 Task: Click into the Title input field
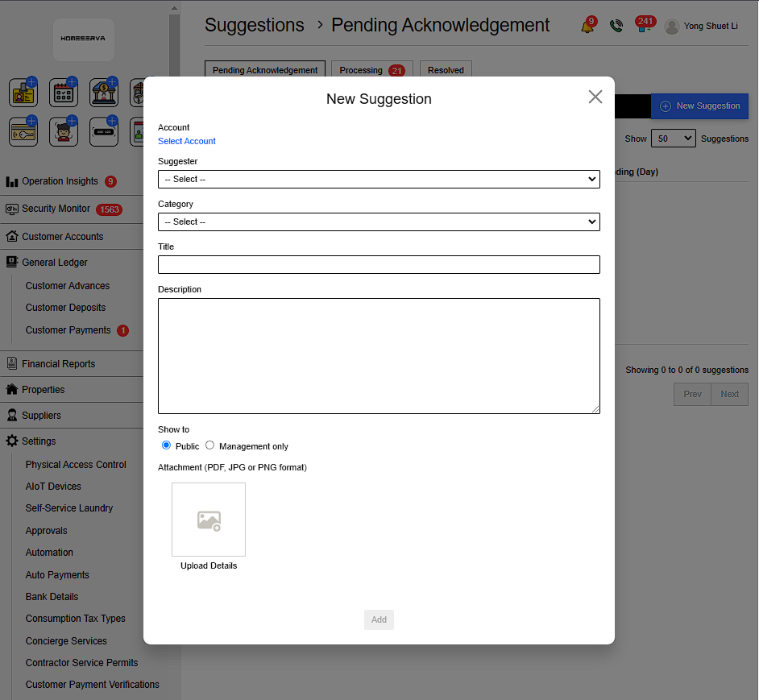[379, 264]
